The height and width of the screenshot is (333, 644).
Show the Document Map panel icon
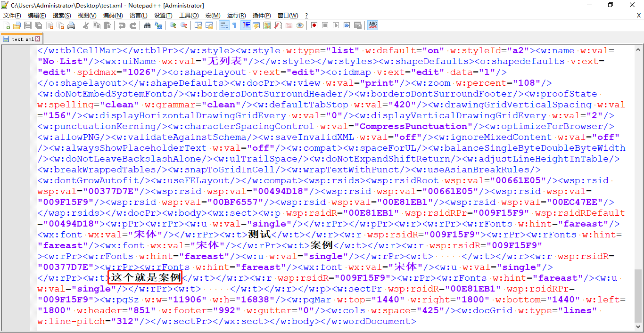pyautogui.click(x=267, y=25)
